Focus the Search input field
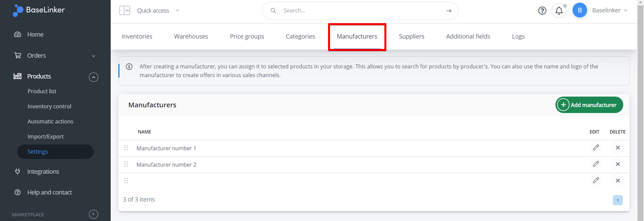 point(361,10)
